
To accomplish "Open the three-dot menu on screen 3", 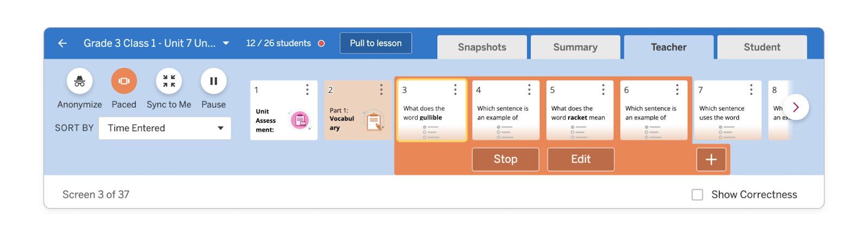I will 455,90.
